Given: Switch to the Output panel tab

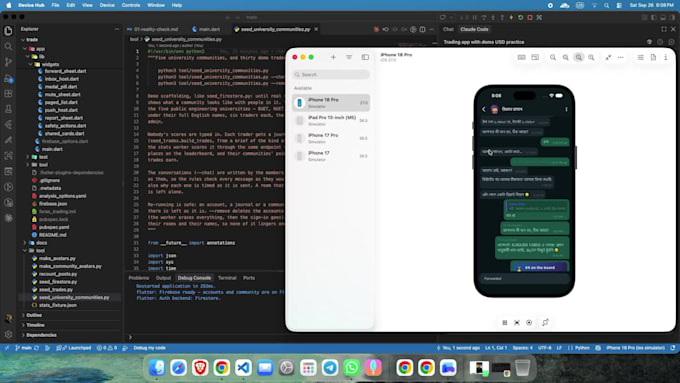Looking at the screenshot, I should pos(163,278).
